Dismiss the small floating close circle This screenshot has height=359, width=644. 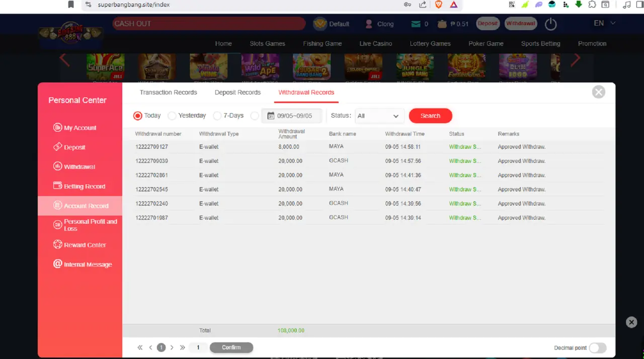pos(631,322)
